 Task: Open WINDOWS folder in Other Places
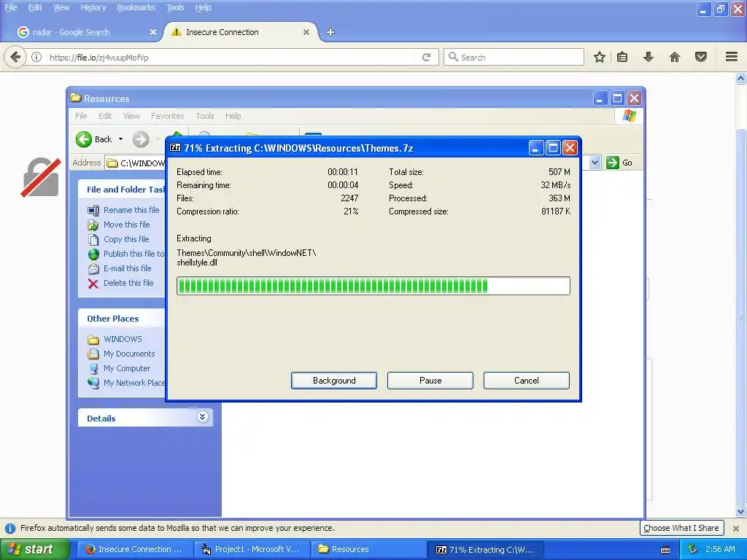pos(123,339)
